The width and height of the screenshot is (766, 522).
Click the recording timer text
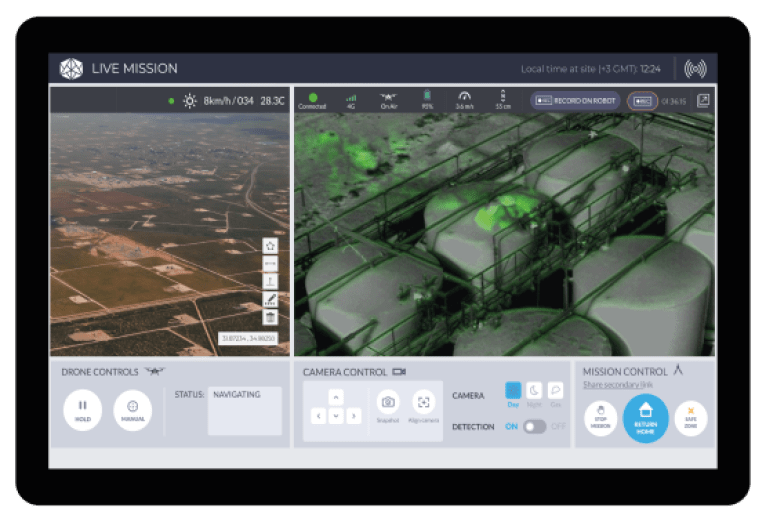tap(674, 102)
